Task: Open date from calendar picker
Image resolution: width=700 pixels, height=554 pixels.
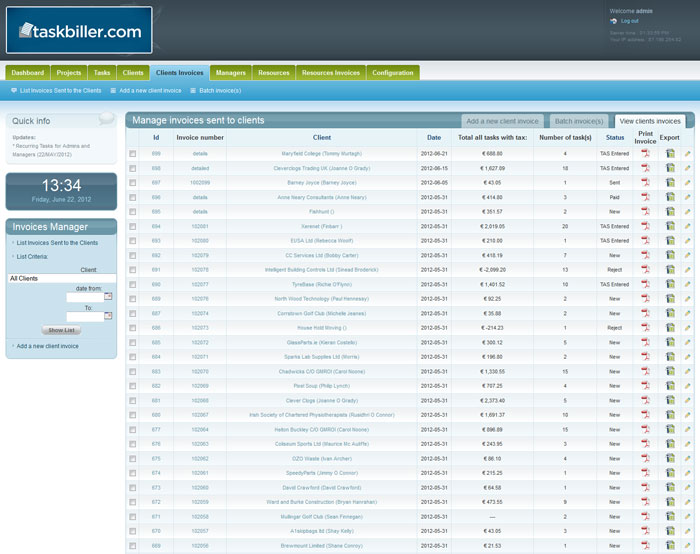Action: [x=108, y=296]
